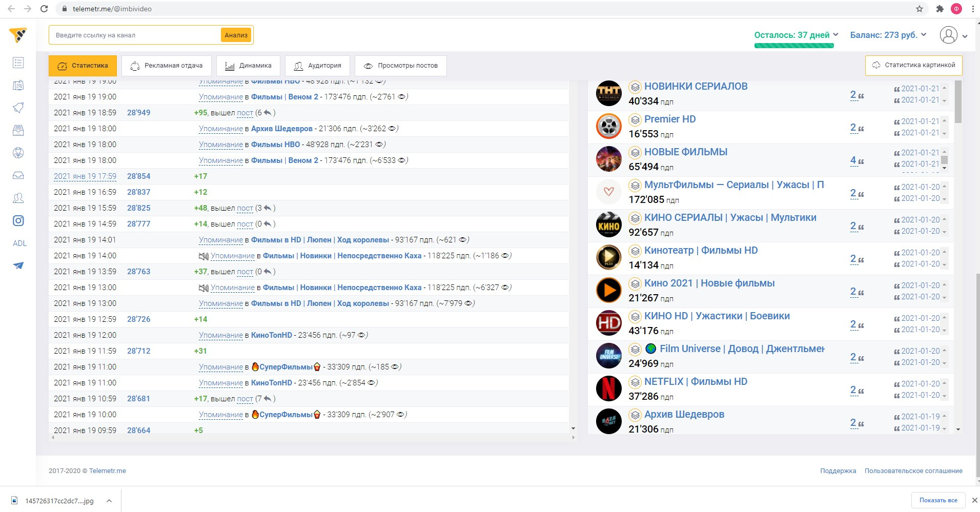
Task: Open the Telegram paper-plane icon in sidebar
Action: point(18,265)
